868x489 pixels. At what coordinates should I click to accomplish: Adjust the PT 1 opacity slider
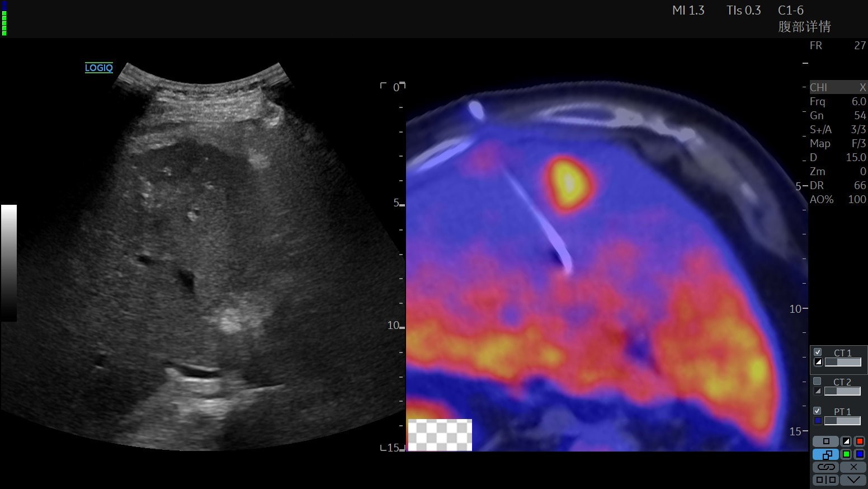tap(842, 421)
